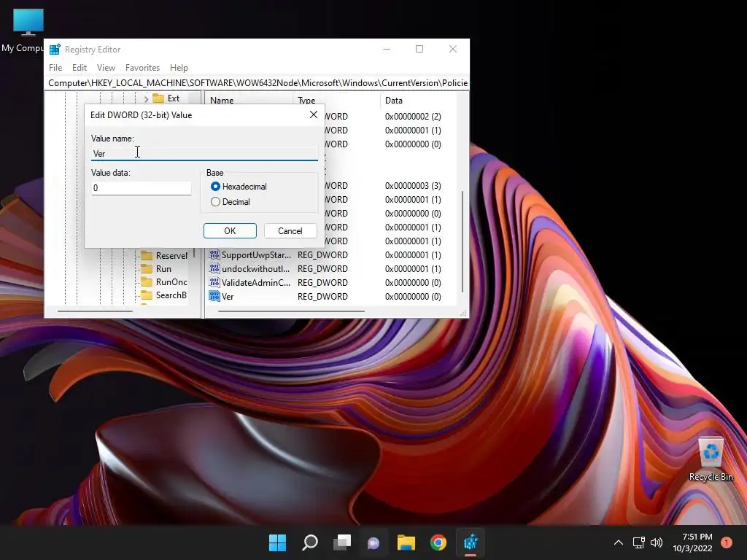The height and width of the screenshot is (560, 747).
Task: Select the SearchB key folder
Action: coord(164,295)
